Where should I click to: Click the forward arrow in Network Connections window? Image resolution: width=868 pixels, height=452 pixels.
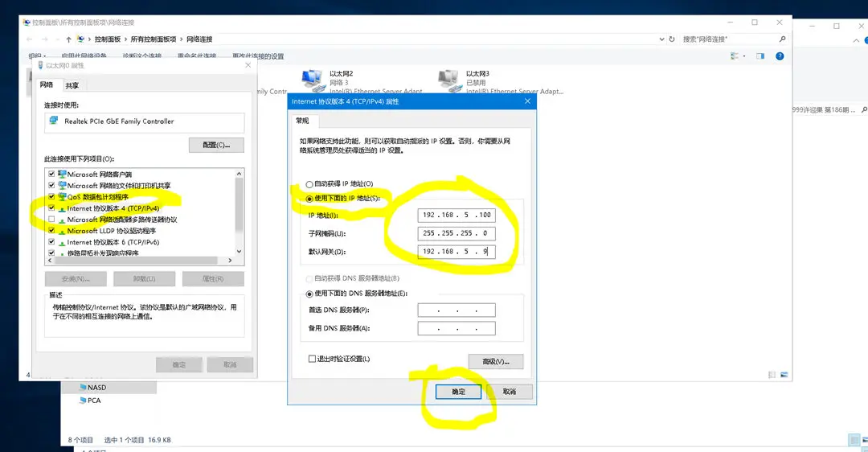tap(45, 39)
